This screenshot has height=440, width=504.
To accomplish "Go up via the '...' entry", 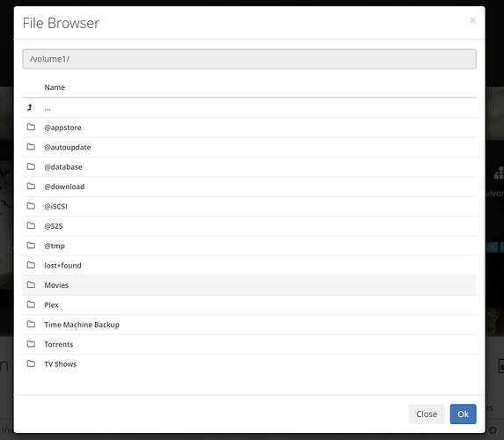I will point(47,108).
